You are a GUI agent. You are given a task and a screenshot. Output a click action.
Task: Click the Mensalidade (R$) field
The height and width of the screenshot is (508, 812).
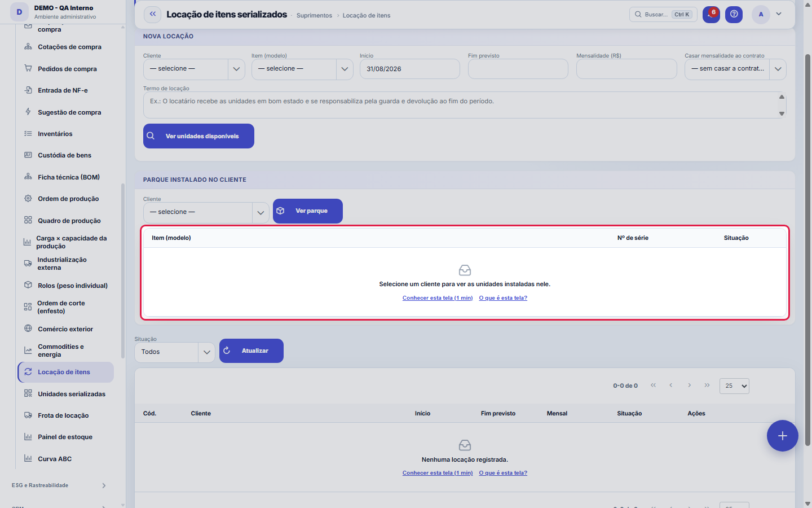point(626,69)
